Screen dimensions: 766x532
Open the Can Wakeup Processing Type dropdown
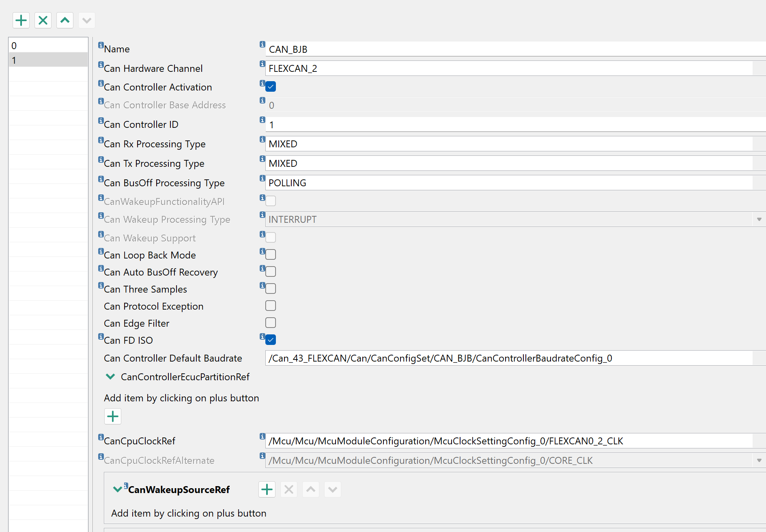759,219
